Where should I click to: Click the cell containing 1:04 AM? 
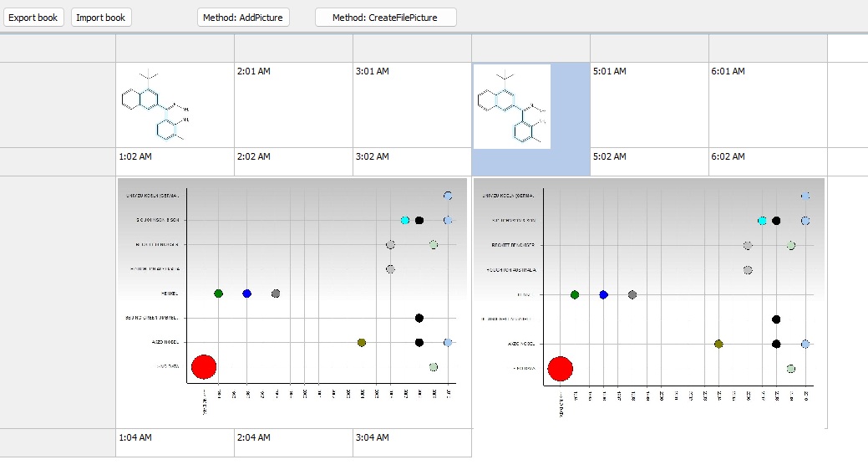pyautogui.click(x=175, y=443)
